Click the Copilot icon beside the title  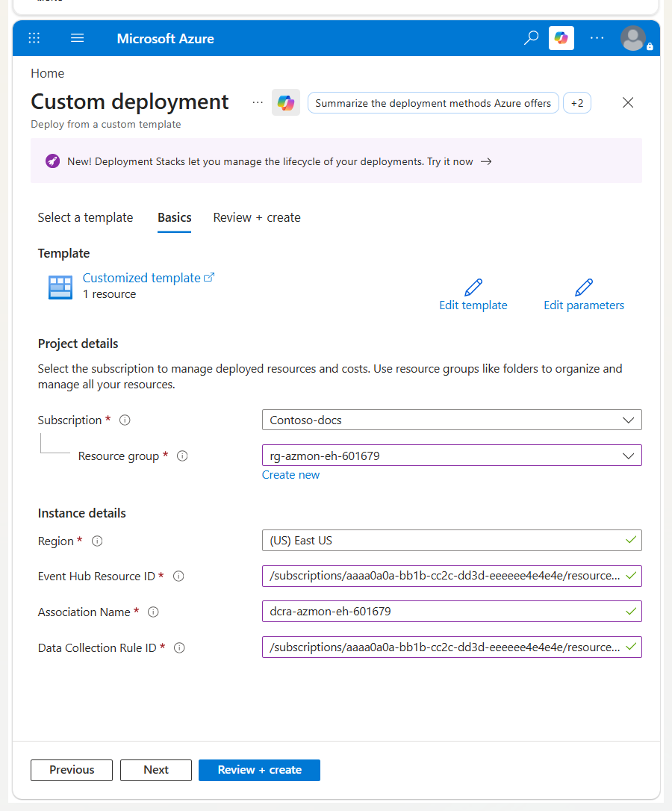[286, 102]
